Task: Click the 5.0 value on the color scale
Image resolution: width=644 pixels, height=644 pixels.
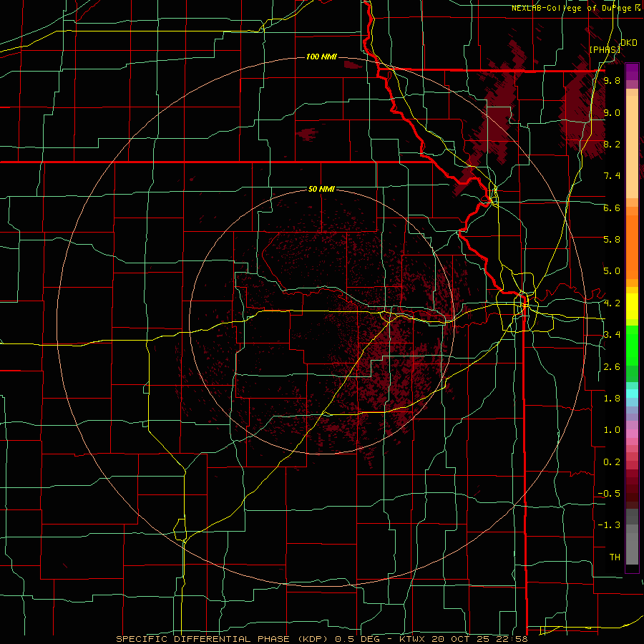Action: click(612, 271)
